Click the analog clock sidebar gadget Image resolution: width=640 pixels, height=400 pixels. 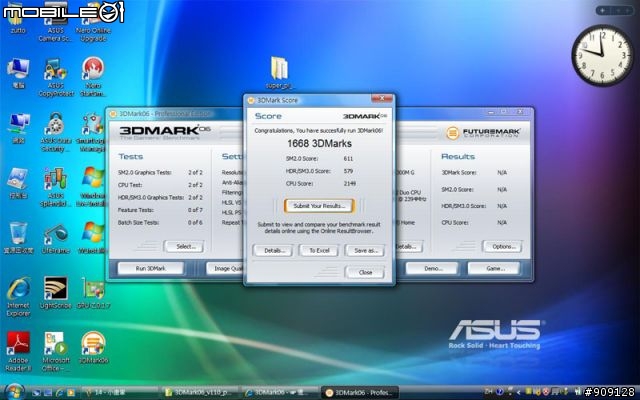click(602, 56)
